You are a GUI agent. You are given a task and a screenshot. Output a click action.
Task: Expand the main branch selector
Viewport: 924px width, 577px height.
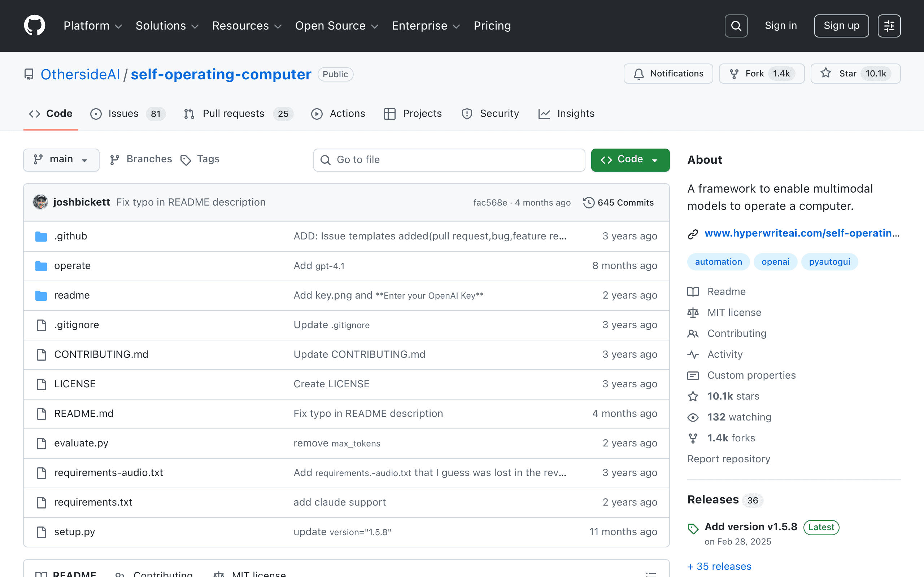point(61,159)
